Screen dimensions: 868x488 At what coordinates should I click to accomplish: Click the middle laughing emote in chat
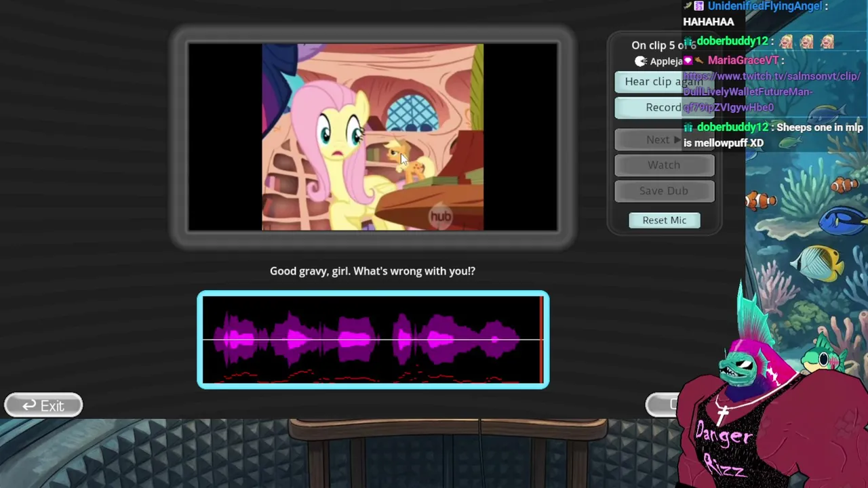(x=806, y=42)
